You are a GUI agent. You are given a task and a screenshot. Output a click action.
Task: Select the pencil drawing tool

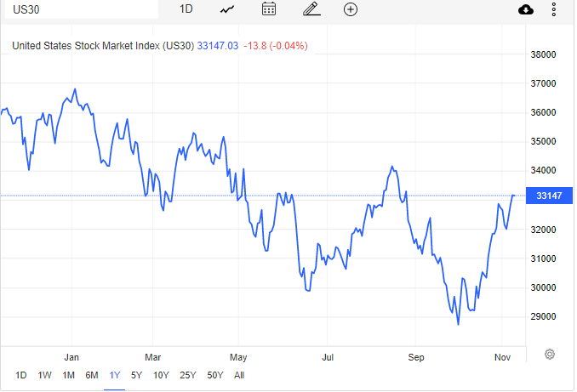311,9
